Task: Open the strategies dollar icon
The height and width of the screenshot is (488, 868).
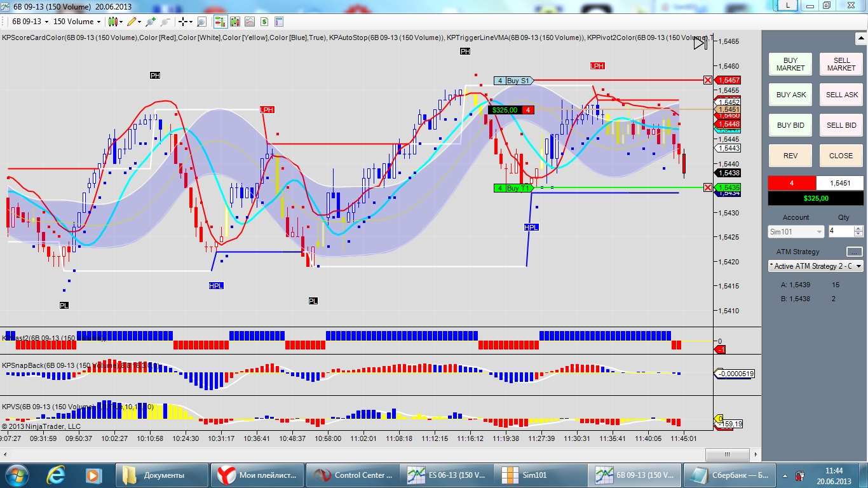Action: coord(264,22)
